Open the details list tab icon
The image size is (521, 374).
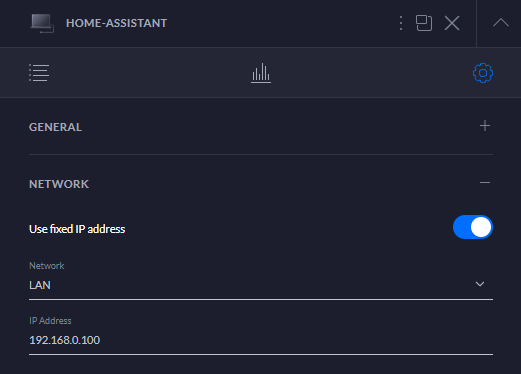(39, 73)
